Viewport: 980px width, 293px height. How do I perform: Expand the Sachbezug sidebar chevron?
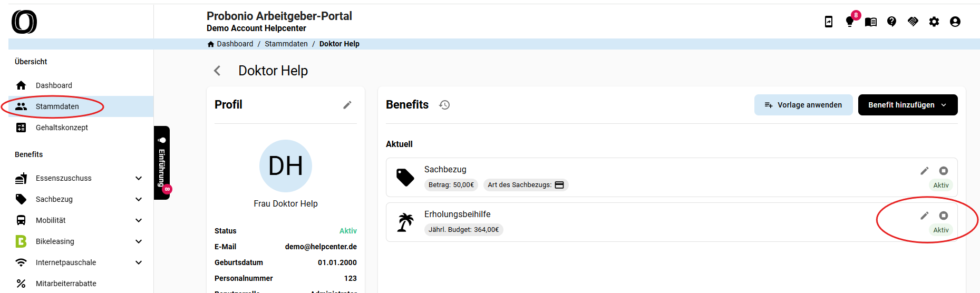pos(139,199)
